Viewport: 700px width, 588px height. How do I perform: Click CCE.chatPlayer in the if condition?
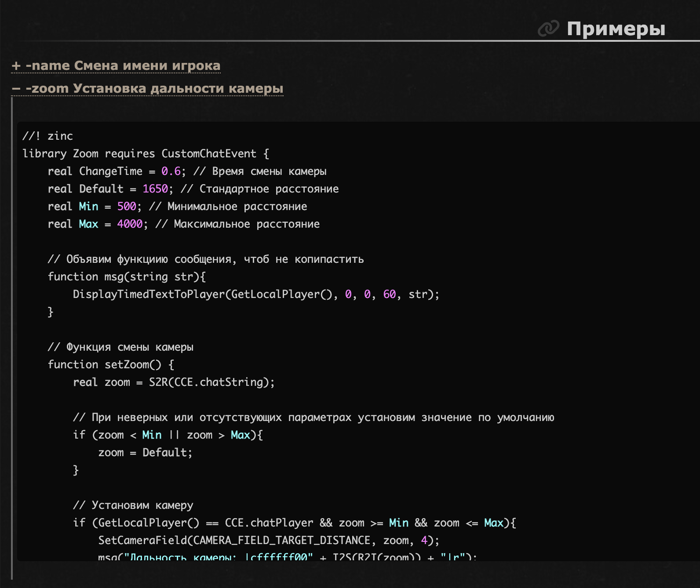coord(269,523)
